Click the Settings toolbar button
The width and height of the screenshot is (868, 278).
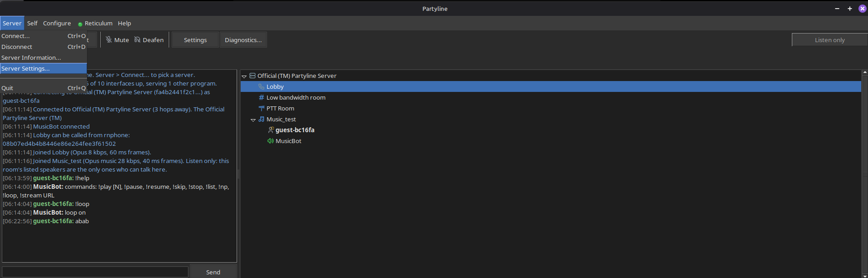tap(195, 40)
